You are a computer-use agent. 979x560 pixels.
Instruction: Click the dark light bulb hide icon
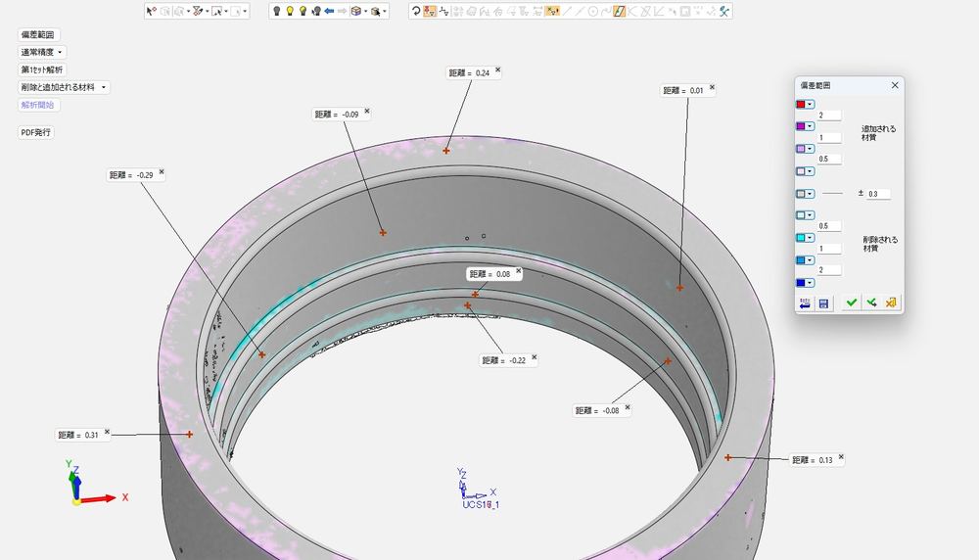(x=277, y=11)
